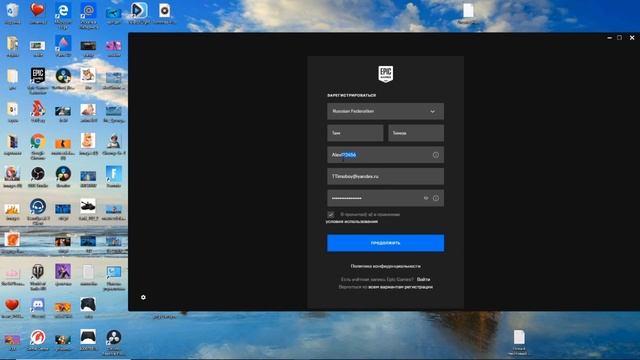Return to all registration options link
This screenshot has width=640, height=360.
(400, 287)
